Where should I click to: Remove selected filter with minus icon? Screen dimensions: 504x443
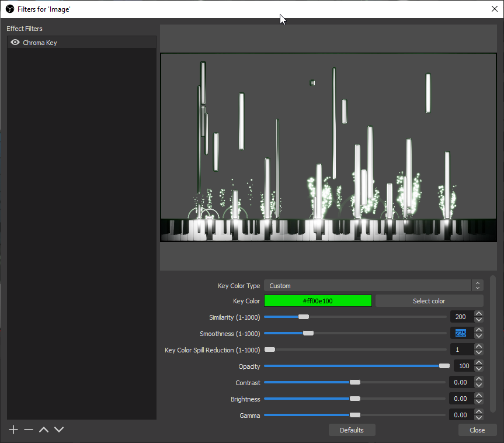(29, 430)
